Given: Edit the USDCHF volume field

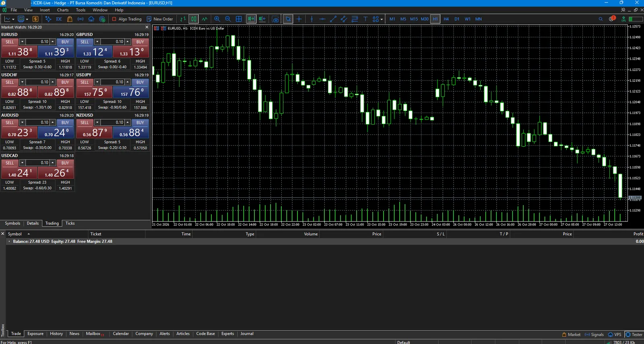Looking at the screenshot, I should (x=37, y=82).
